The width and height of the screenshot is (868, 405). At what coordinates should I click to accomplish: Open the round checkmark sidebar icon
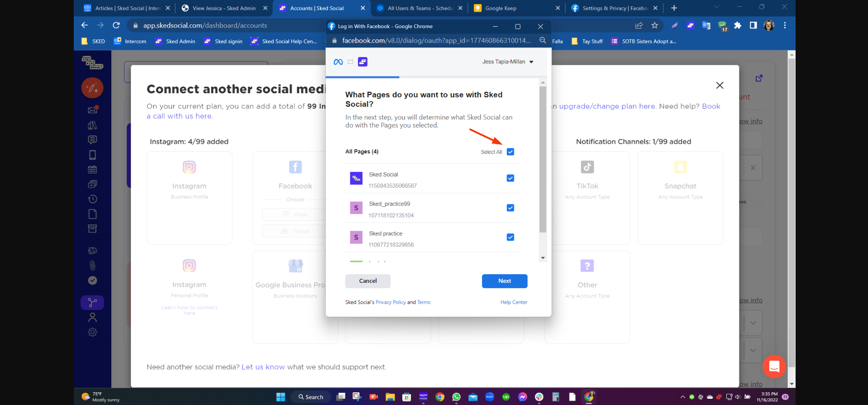pyautogui.click(x=92, y=281)
